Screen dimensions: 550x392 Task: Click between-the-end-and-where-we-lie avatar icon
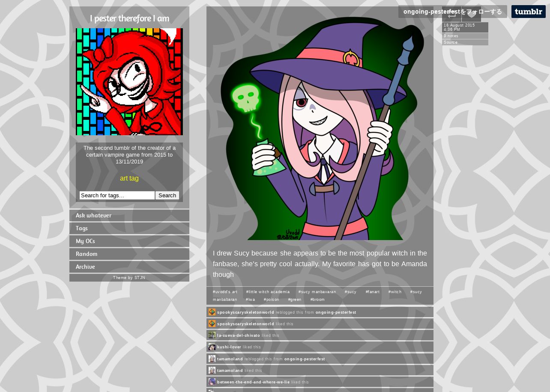click(x=212, y=382)
